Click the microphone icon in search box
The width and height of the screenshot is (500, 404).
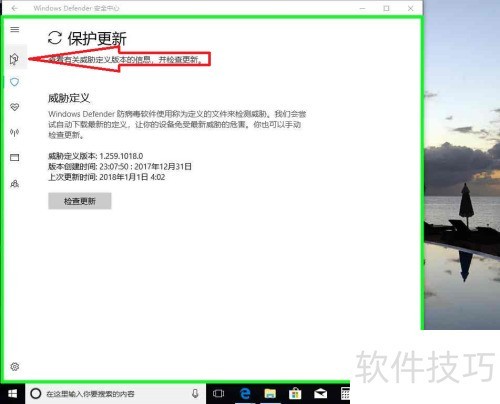pyautogui.click(x=195, y=394)
